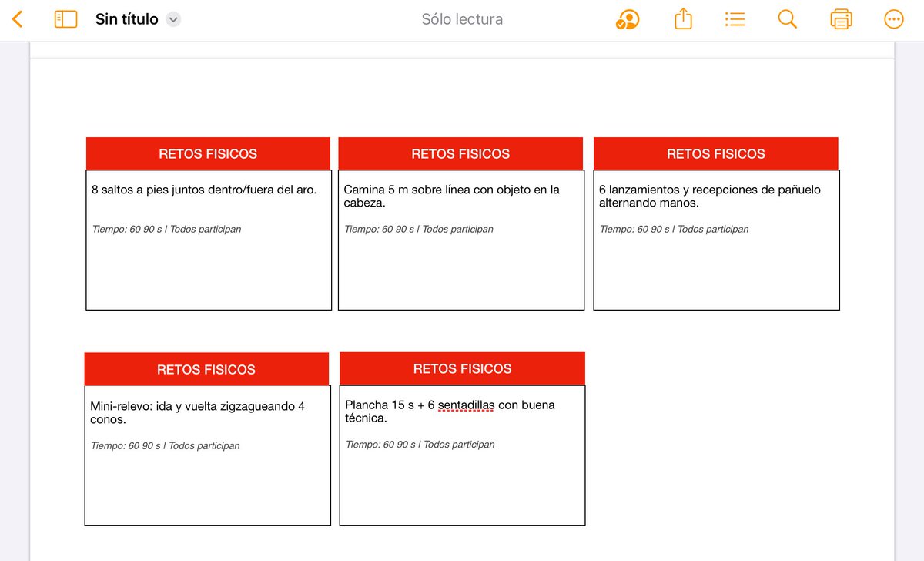Open the print dialog

pos(840,19)
